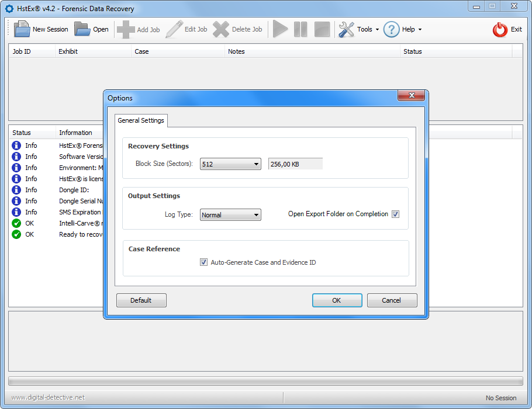The width and height of the screenshot is (532, 409).
Task: Click the bottom progress bar
Action: point(265,381)
